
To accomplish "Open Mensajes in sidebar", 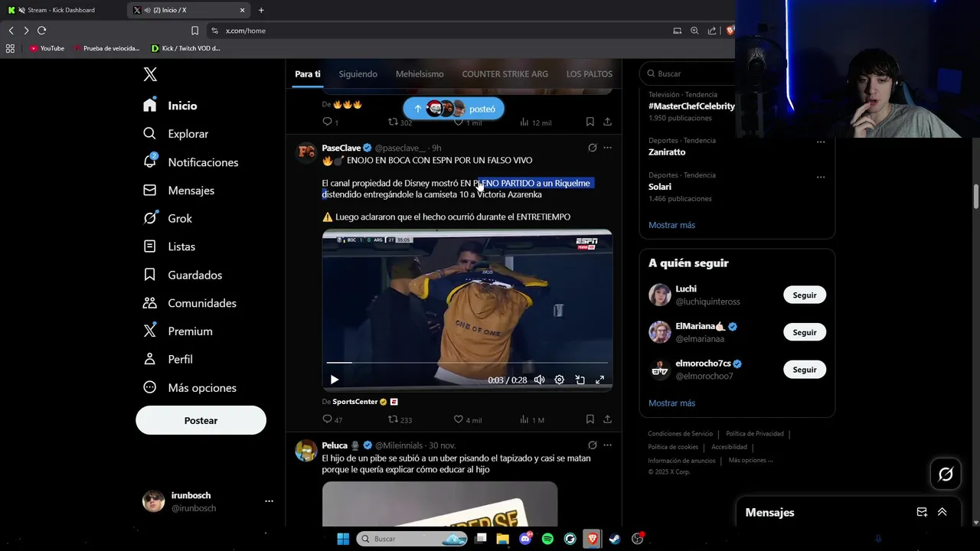I will coord(178,191).
